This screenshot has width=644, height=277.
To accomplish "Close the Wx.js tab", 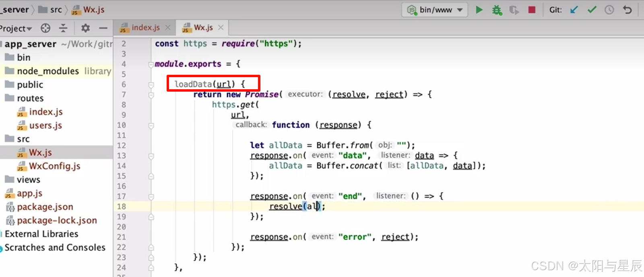I will tap(221, 28).
